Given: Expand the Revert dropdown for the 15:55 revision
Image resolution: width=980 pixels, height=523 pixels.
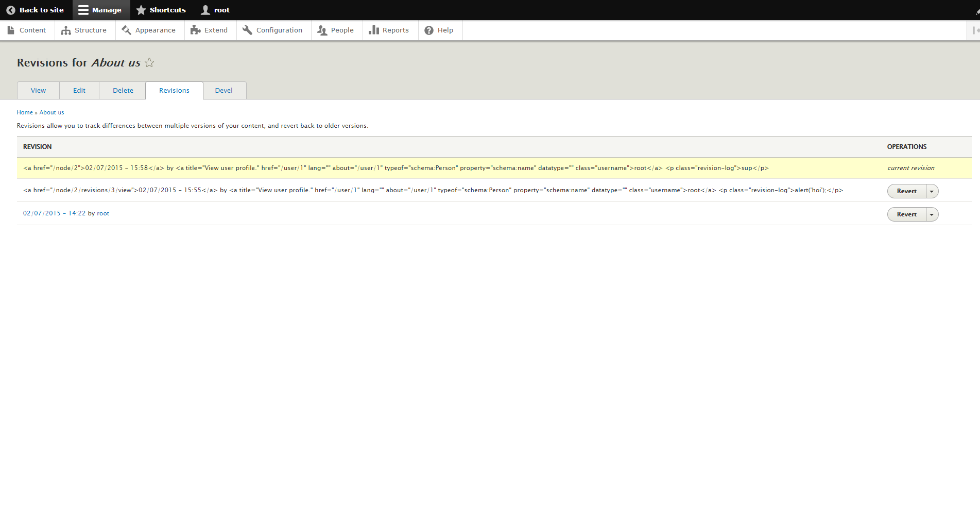Looking at the screenshot, I should click(932, 191).
